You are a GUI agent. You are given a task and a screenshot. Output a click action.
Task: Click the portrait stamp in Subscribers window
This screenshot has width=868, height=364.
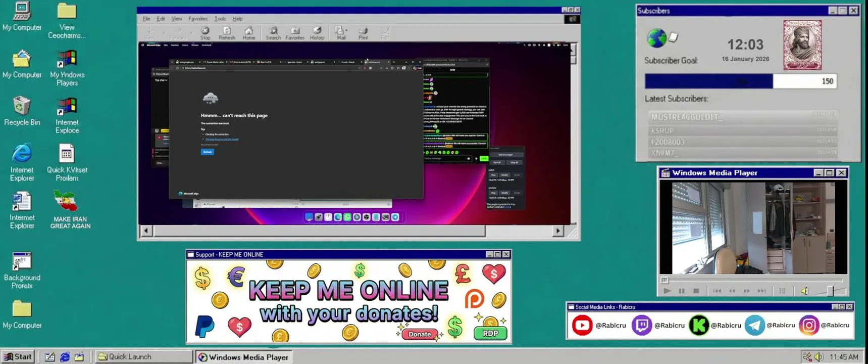tap(802, 45)
